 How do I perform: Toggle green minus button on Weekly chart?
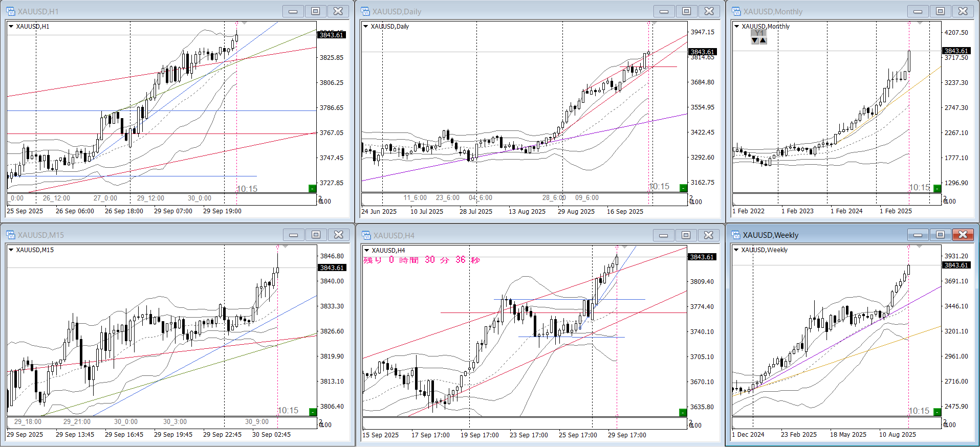point(937,412)
